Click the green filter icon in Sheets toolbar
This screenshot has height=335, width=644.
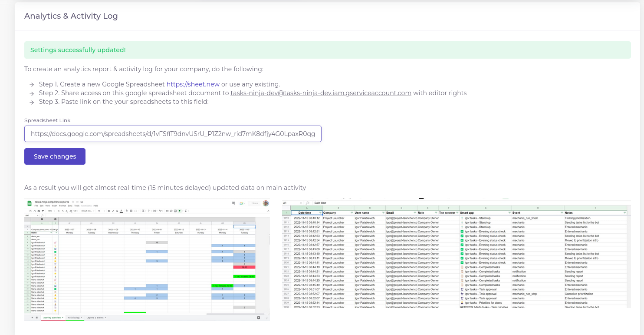click(179, 211)
